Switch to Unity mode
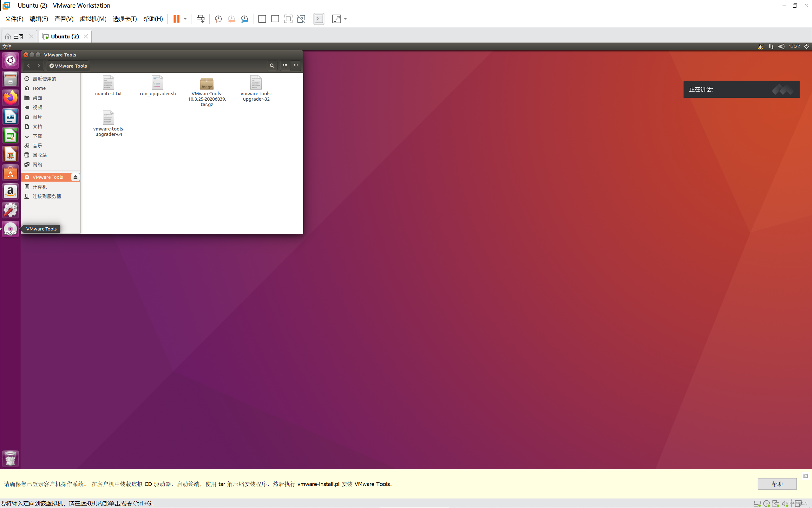The height and width of the screenshot is (508, 812). (301, 19)
